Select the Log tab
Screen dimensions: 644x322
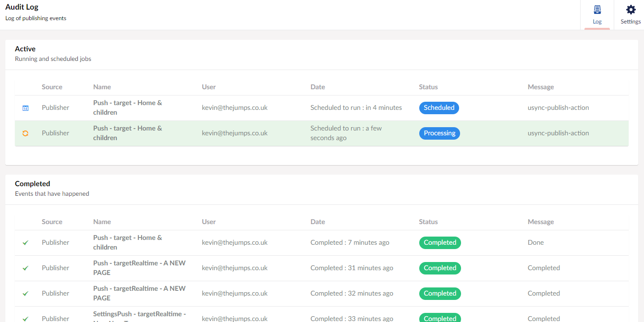[597, 14]
